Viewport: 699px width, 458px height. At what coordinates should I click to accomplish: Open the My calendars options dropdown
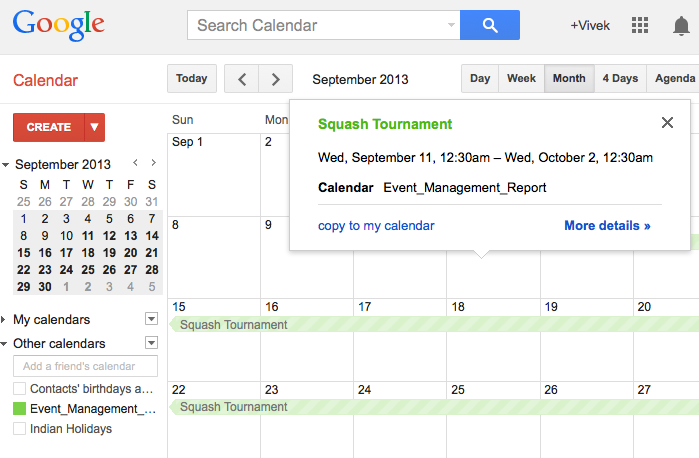(151, 319)
